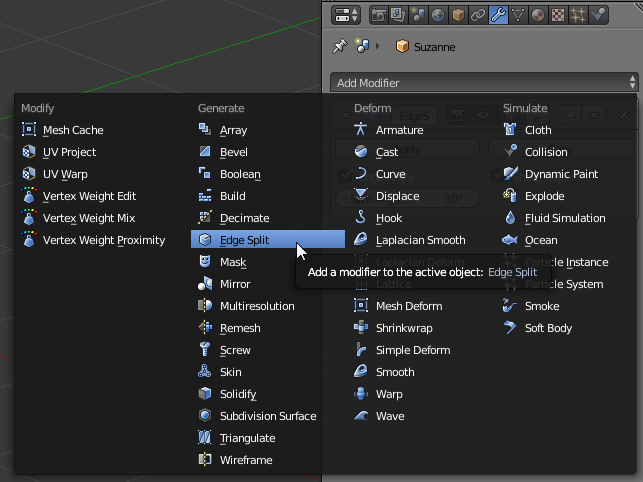The height and width of the screenshot is (482, 643).
Task: Open the Particles properties tab
Action: coord(577,16)
